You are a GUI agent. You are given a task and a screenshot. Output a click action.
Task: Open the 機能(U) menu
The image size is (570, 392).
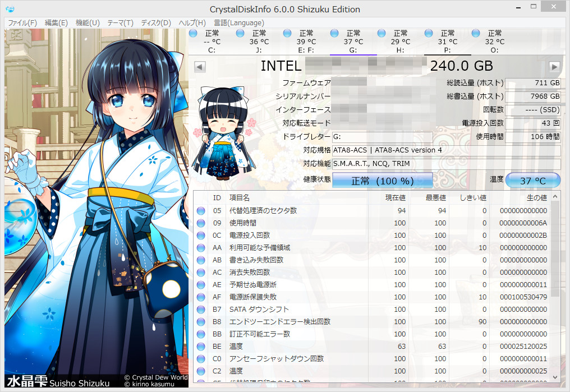(x=88, y=23)
